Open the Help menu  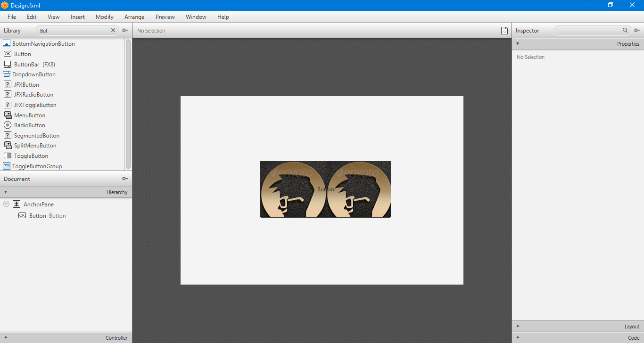tap(223, 16)
